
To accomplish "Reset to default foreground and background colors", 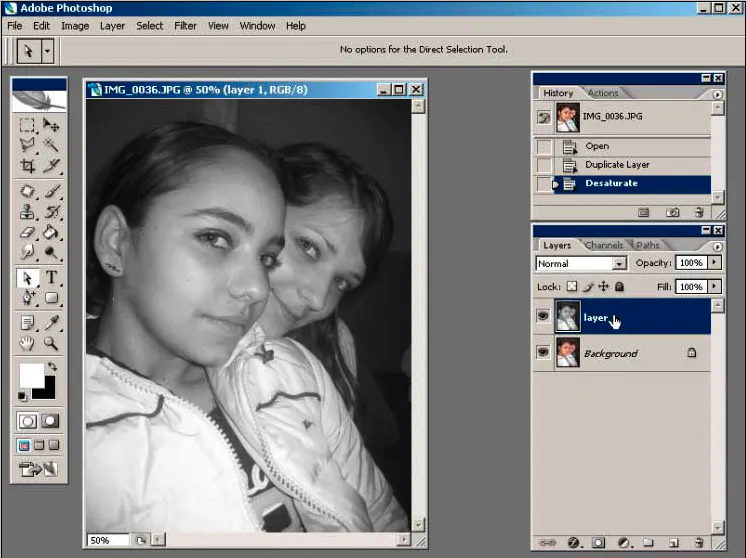I will point(22,396).
